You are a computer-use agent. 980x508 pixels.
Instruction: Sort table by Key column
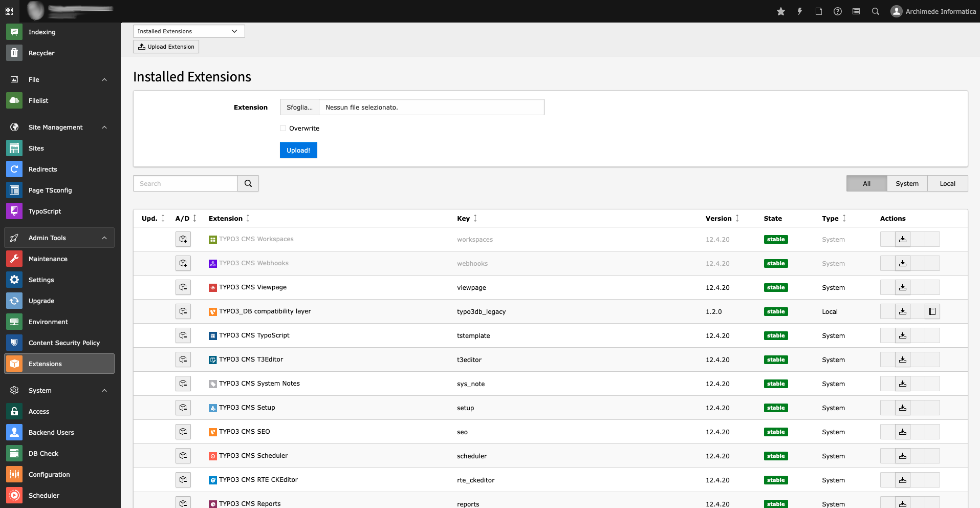[467, 218]
